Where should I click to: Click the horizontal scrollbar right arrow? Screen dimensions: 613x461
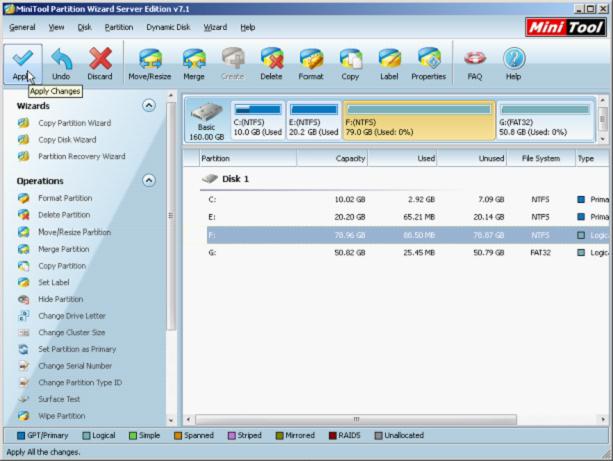pos(602,420)
